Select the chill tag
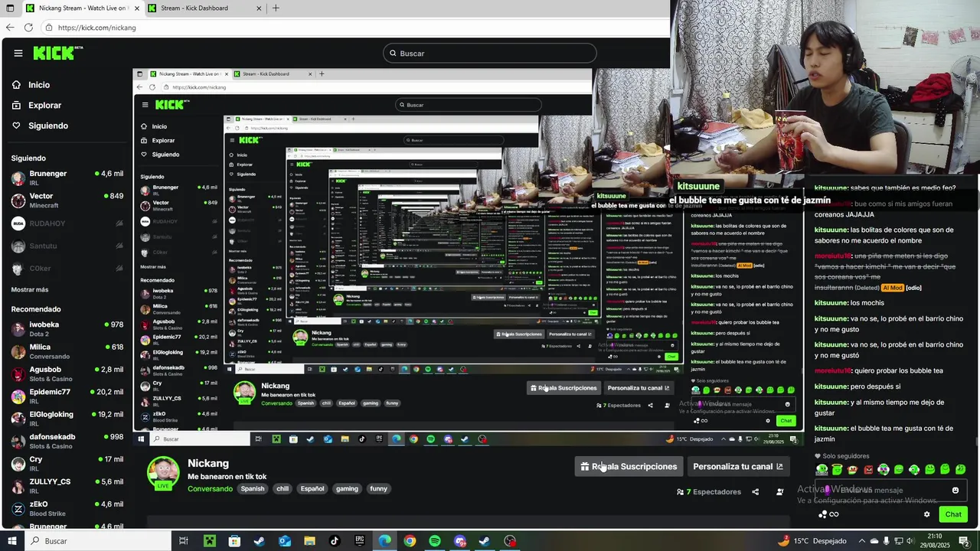The image size is (980, 551). coord(283,489)
